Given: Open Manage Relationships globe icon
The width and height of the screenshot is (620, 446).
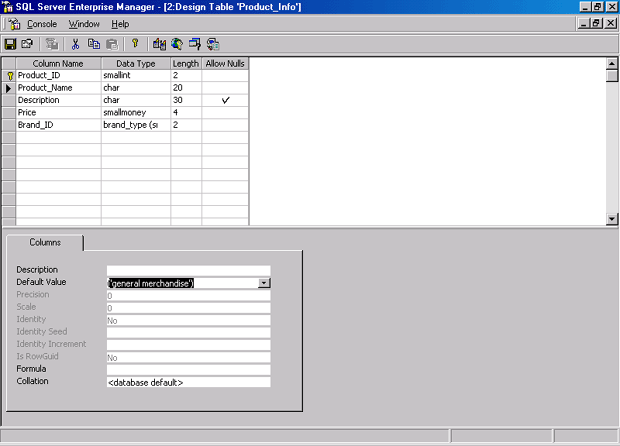Looking at the screenshot, I should point(177,44).
